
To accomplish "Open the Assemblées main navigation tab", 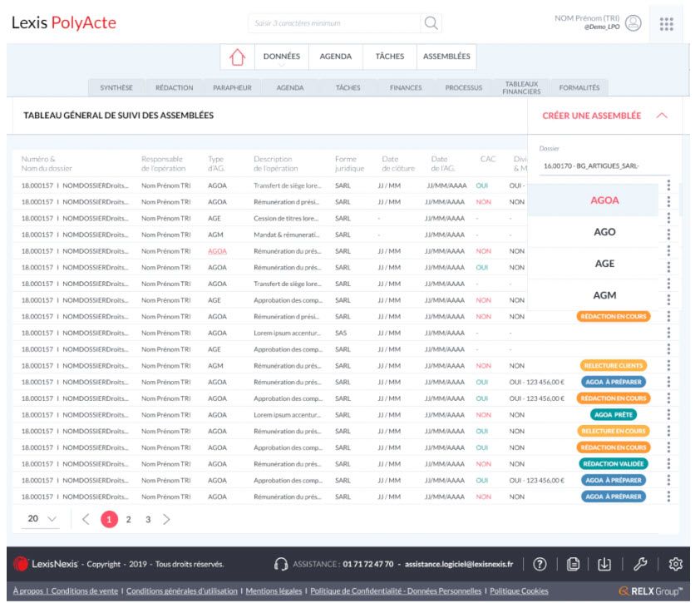I will (446, 57).
